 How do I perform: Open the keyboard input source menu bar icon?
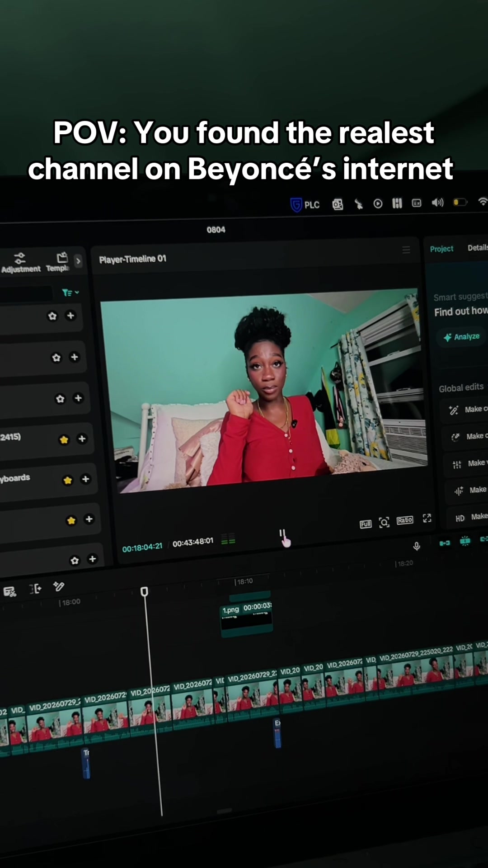point(417,203)
